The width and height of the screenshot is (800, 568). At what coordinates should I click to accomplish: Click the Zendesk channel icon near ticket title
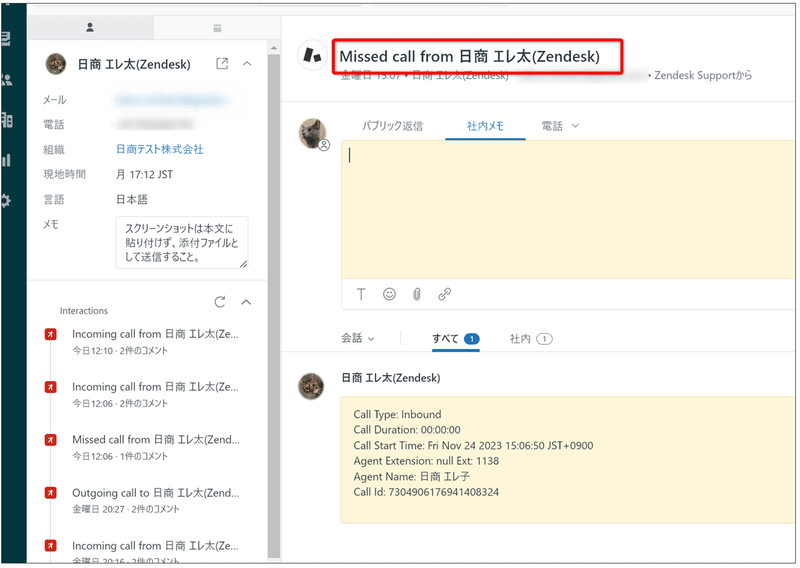312,55
